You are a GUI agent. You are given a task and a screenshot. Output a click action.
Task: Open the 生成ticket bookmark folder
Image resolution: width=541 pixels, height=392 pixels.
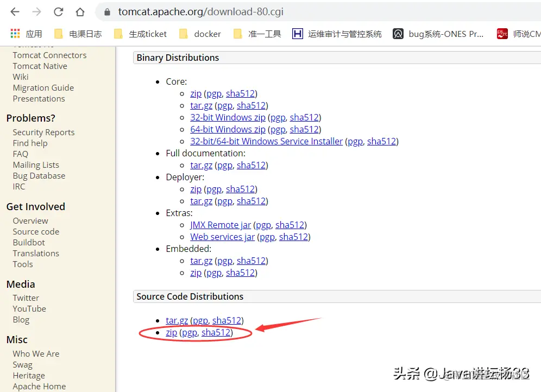click(x=140, y=34)
